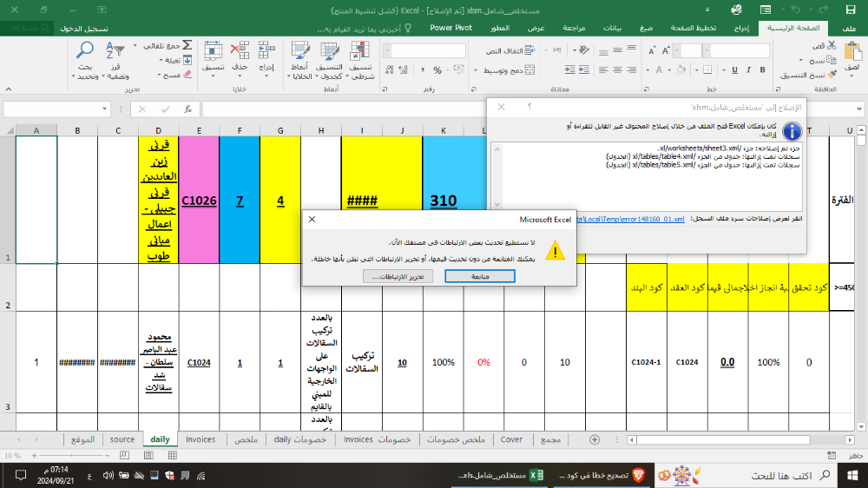
Task: Open the error log file link in repair dialog
Action: tap(630, 219)
